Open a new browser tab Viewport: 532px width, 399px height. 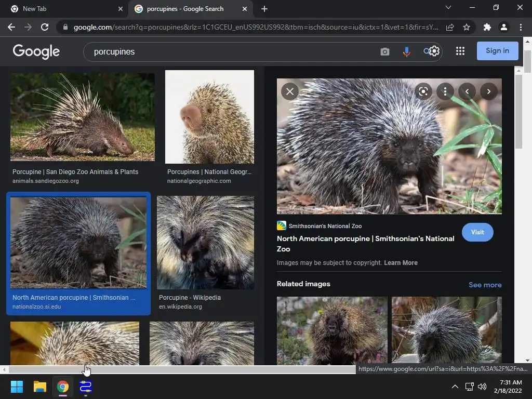click(264, 9)
